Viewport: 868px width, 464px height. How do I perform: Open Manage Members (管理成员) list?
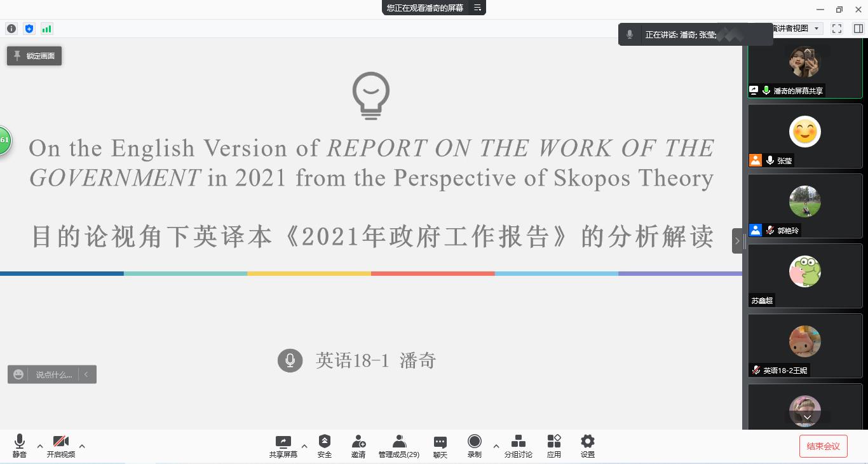pyautogui.click(x=399, y=446)
